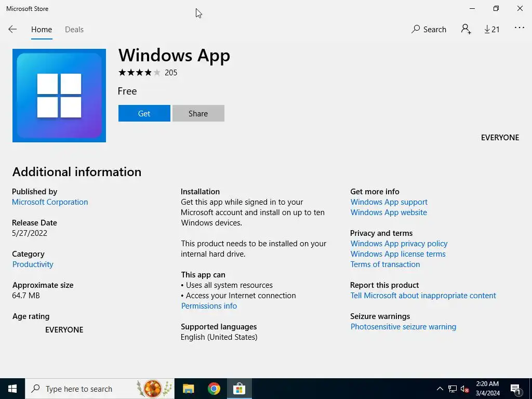Close the Microsoft Store window
The image size is (532, 399).
coord(520,8)
